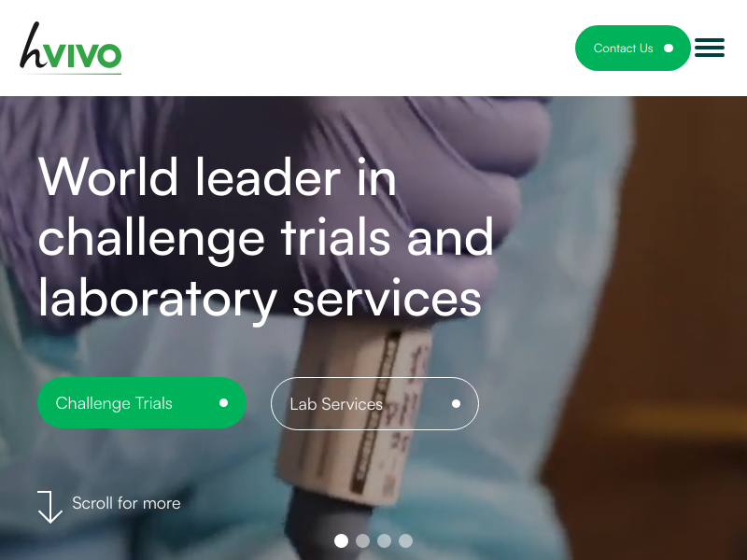Click the empty white header area beside the logo
Image resolution: width=747 pixels, height=560 pixels.
pyautogui.click(x=347, y=49)
